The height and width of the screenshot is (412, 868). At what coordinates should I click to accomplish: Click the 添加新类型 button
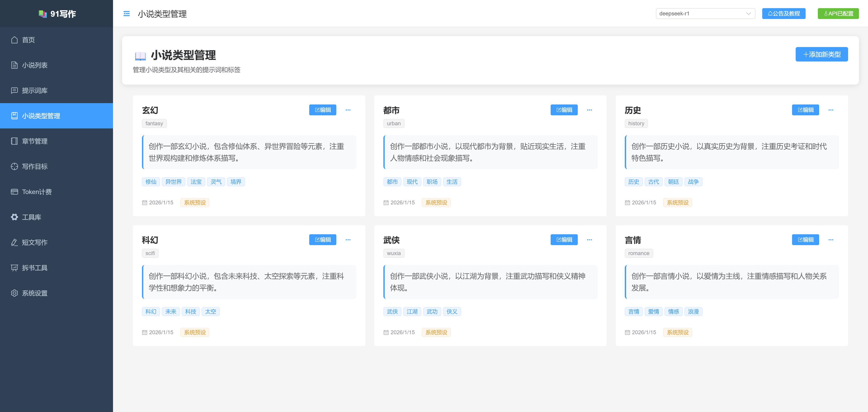pyautogui.click(x=821, y=54)
